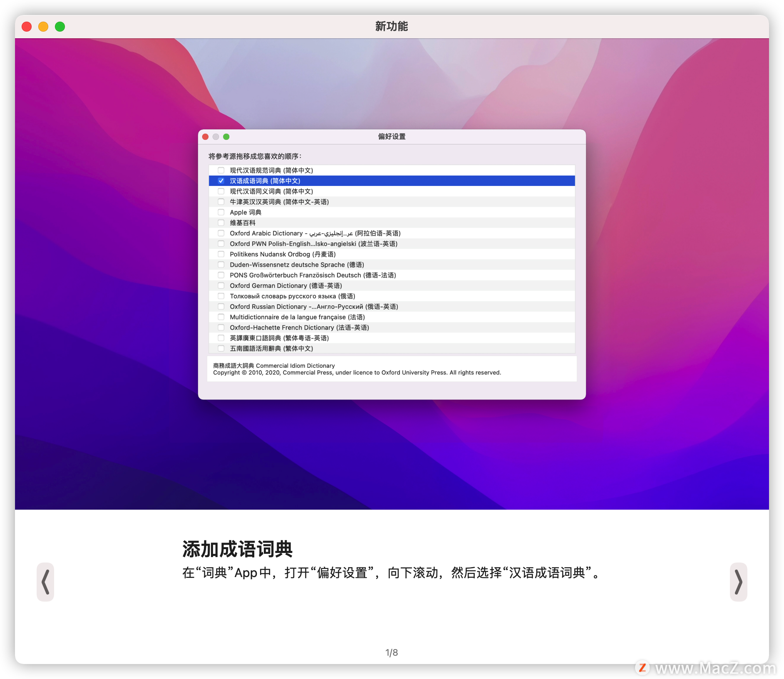
Task: Check Multidictionnaire de la langue française box
Action: tap(221, 317)
